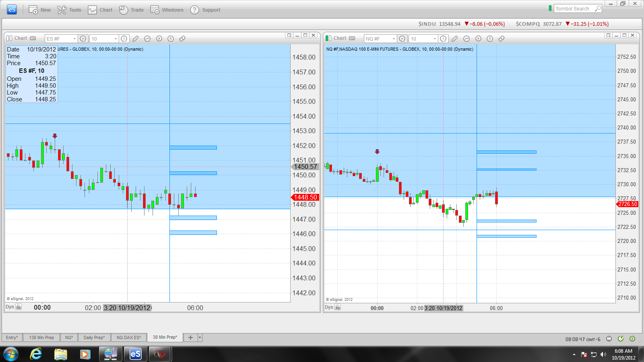Click the 2726.50 last price label
Viewport: 644px width, 362px height.
point(627,204)
